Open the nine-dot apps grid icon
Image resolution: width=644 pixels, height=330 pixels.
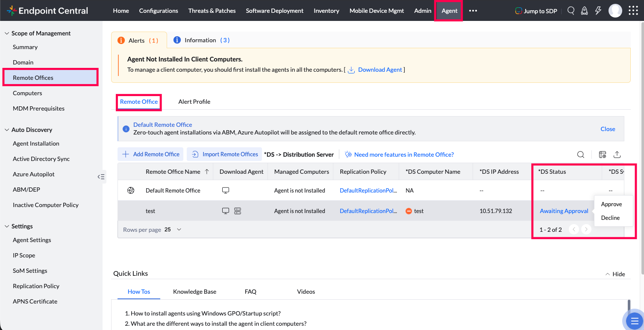633,11
